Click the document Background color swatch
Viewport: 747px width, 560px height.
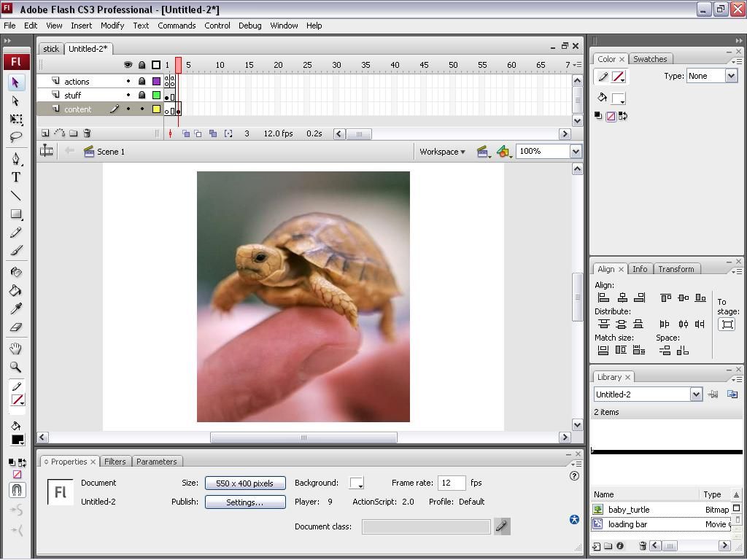(357, 483)
